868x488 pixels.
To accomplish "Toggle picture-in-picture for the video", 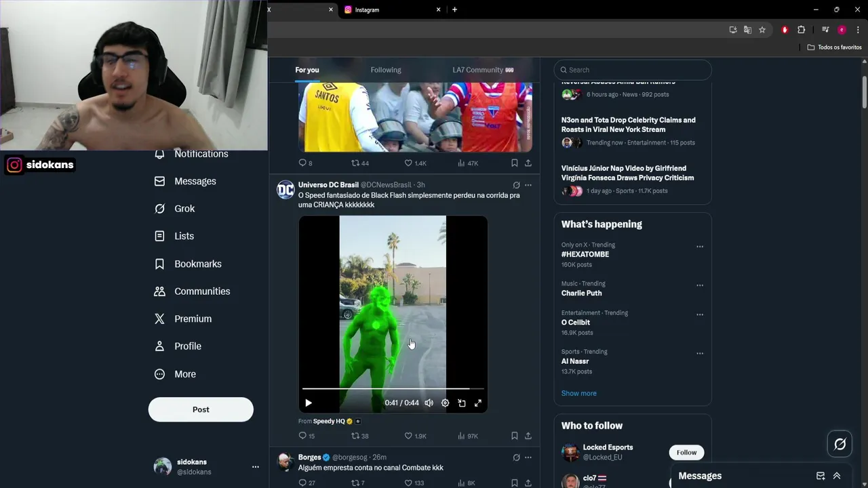I will tap(462, 403).
